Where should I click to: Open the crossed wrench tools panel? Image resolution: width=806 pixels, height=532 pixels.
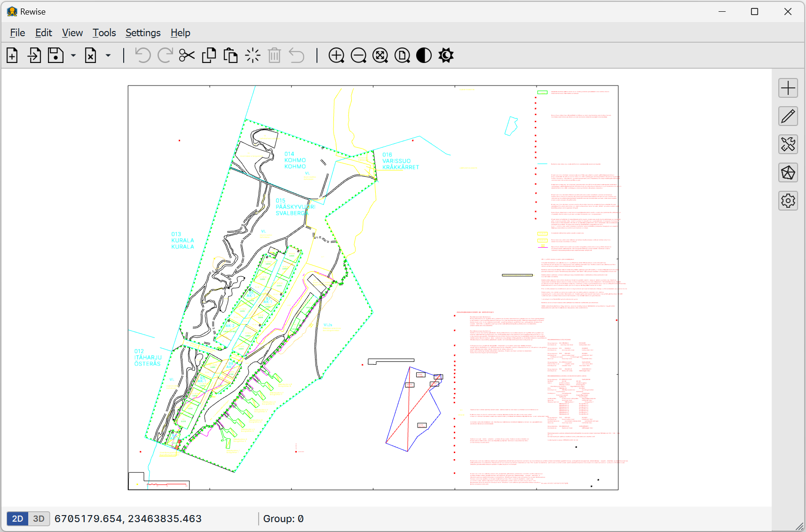(x=788, y=144)
